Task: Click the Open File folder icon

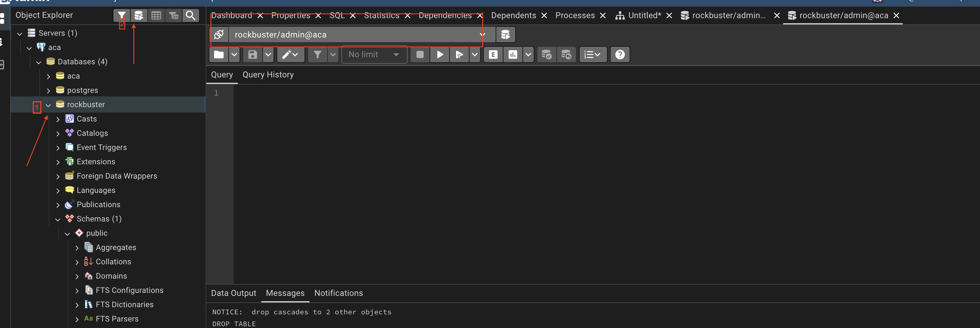Action: pyautogui.click(x=219, y=54)
